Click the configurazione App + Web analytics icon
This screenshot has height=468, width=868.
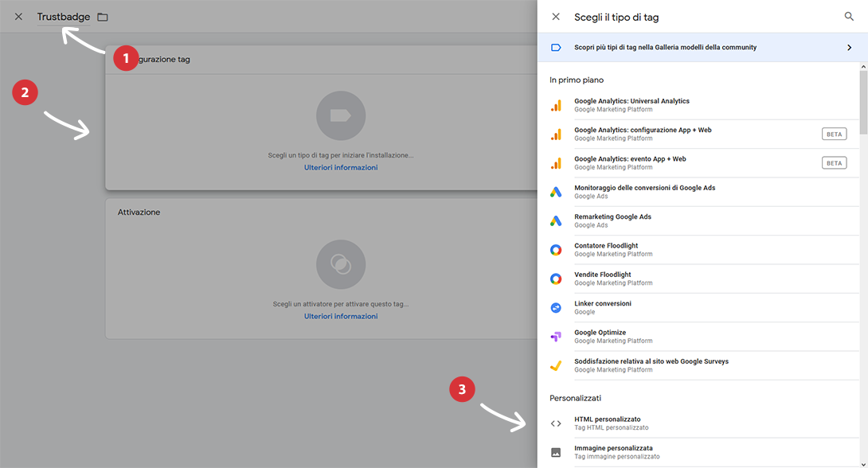click(x=556, y=135)
